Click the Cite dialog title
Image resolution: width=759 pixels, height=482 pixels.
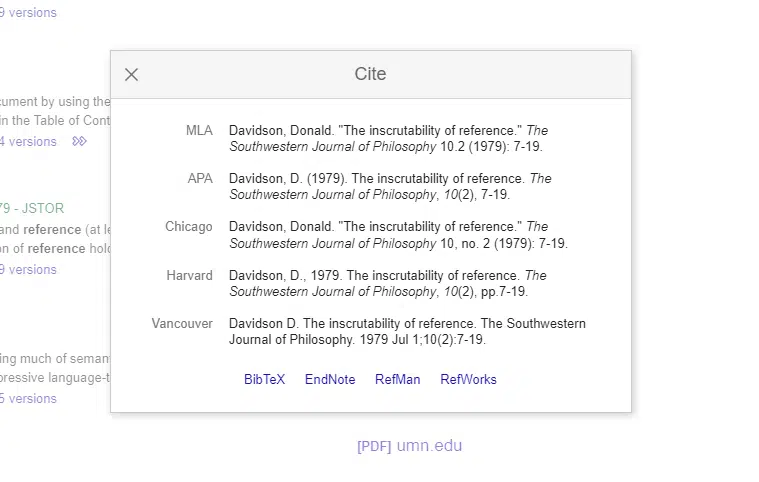click(x=370, y=74)
